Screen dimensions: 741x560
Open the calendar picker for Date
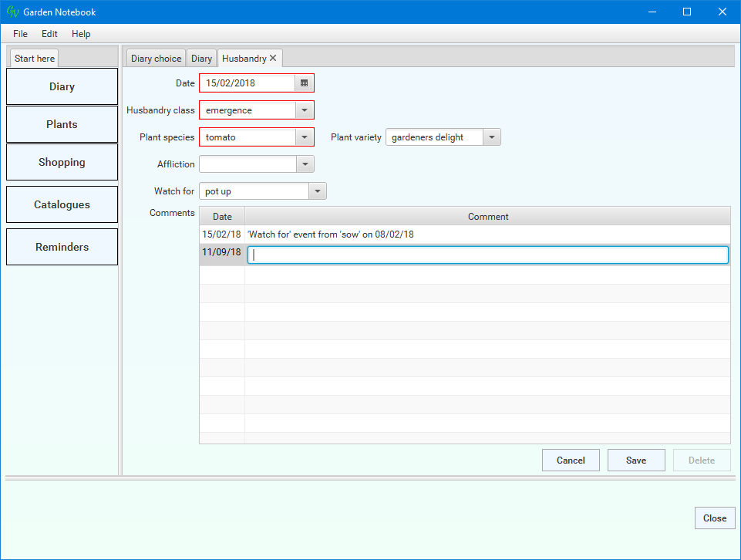point(305,83)
